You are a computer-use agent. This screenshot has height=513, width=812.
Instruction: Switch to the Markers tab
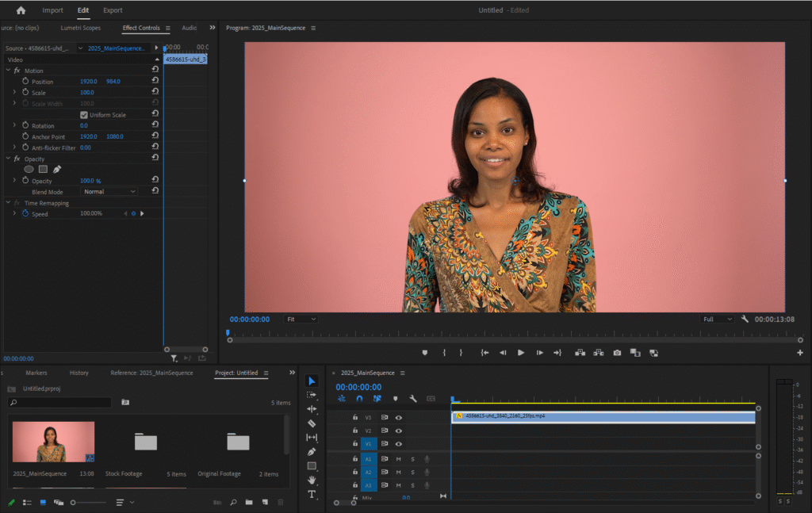click(36, 373)
